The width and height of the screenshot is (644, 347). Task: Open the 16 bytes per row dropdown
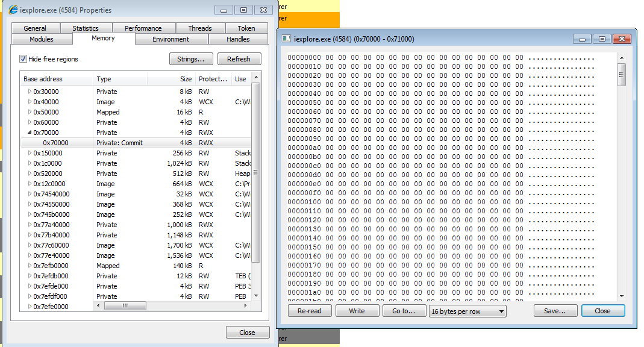467,311
